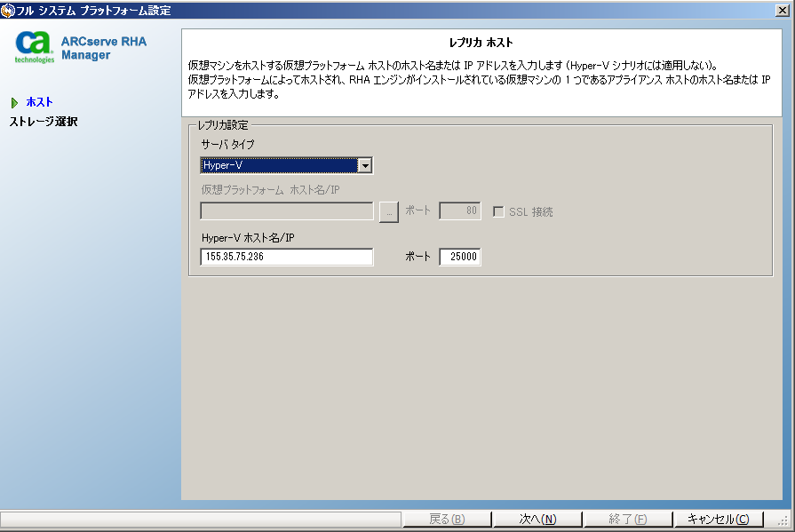Click the ARCserve RHA Manager title text
This screenshot has height=532, width=795.
[104, 48]
